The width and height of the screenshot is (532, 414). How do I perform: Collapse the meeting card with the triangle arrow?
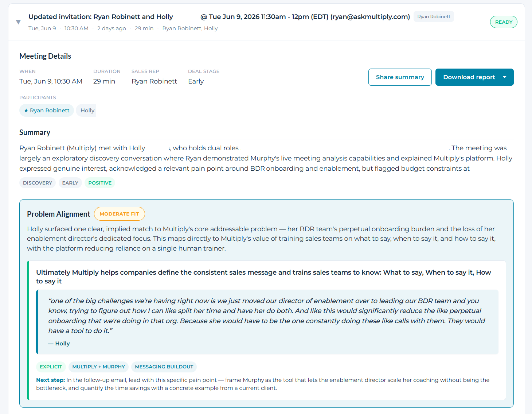18,22
